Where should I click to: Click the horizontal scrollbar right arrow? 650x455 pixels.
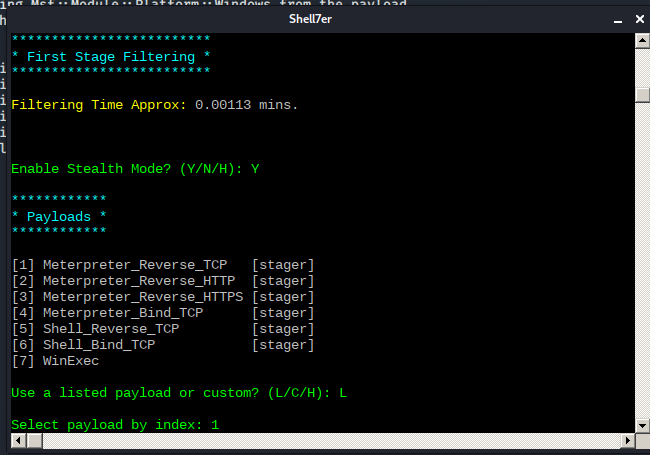pos(628,440)
